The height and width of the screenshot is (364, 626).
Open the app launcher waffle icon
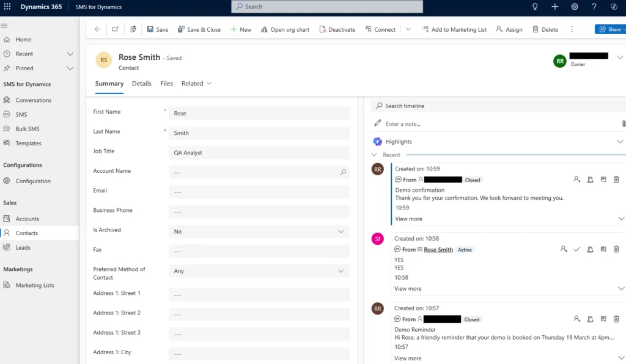point(7,6)
